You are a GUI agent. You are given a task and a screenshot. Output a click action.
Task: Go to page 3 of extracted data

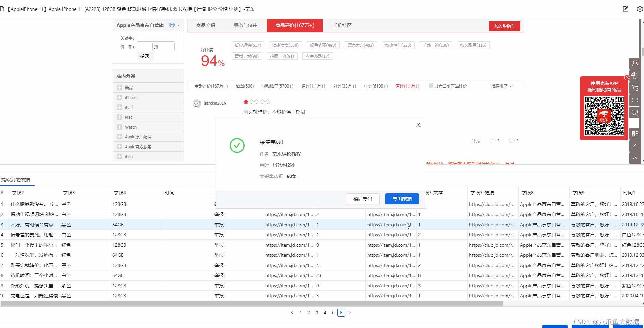(x=317, y=313)
